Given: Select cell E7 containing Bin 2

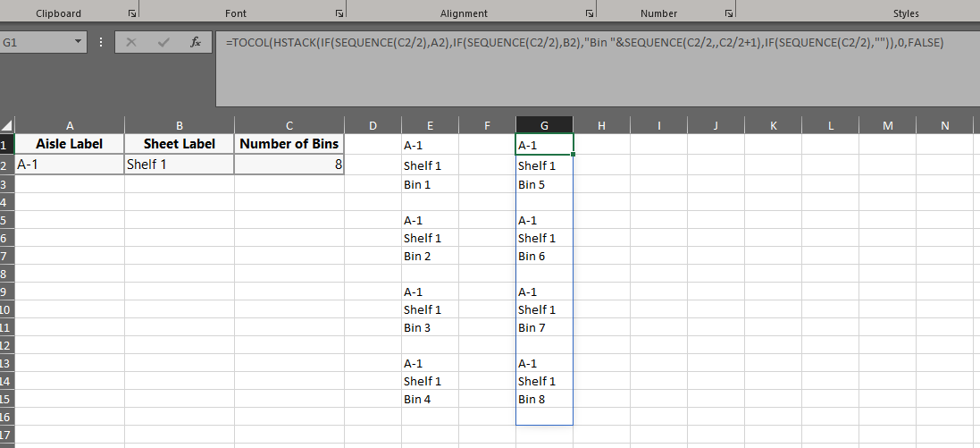Looking at the screenshot, I should tap(430, 256).
